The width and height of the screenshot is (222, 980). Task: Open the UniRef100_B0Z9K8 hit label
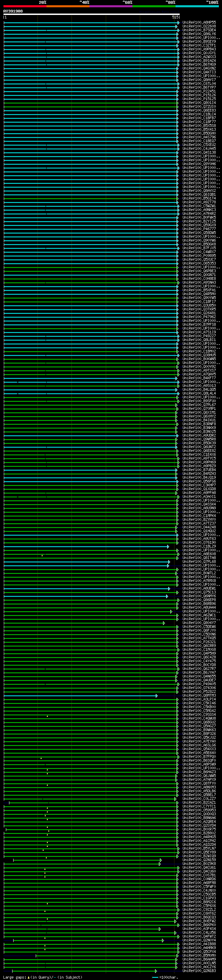[199, 864]
